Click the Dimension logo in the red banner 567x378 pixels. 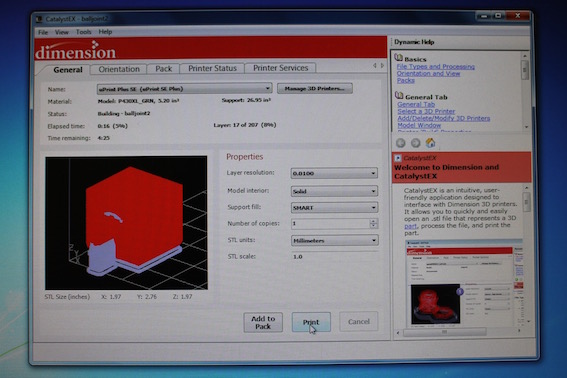76,50
